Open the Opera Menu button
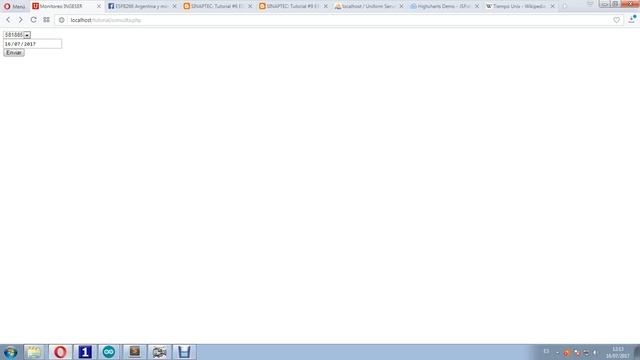Image resolution: width=640 pixels, height=360 pixels. click(x=14, y=6)
